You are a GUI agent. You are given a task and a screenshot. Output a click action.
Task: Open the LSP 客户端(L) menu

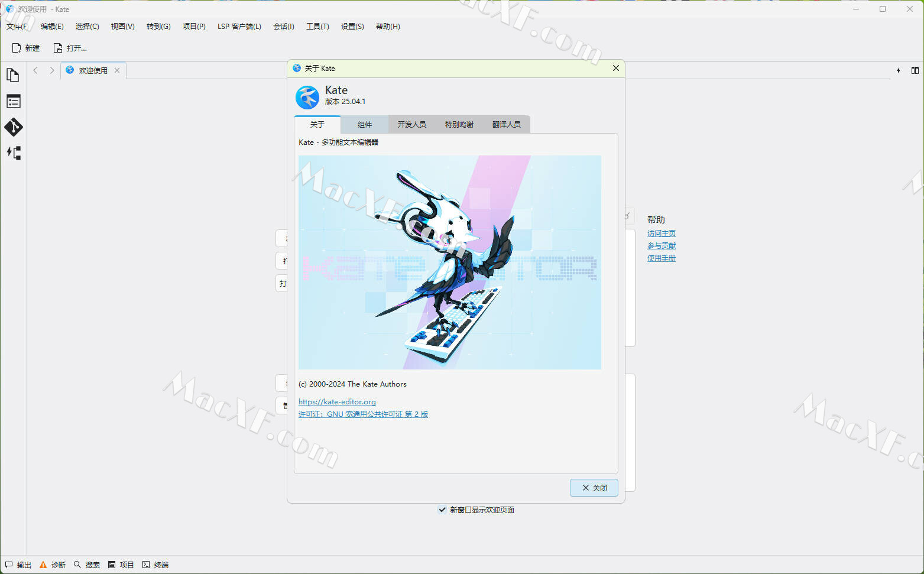(239, 27)
